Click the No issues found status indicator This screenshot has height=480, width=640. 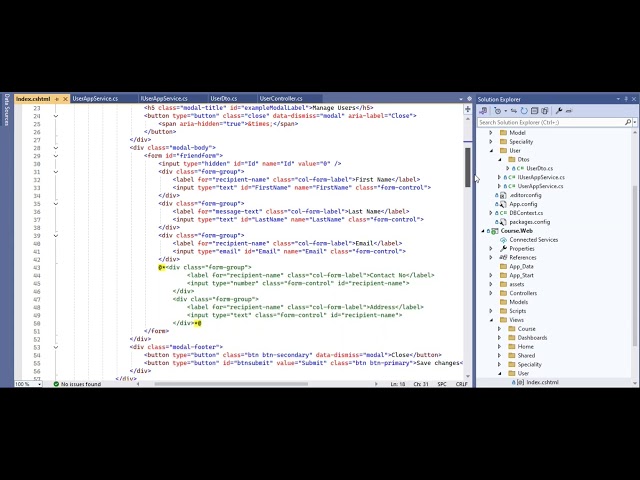tap(78, 384)
